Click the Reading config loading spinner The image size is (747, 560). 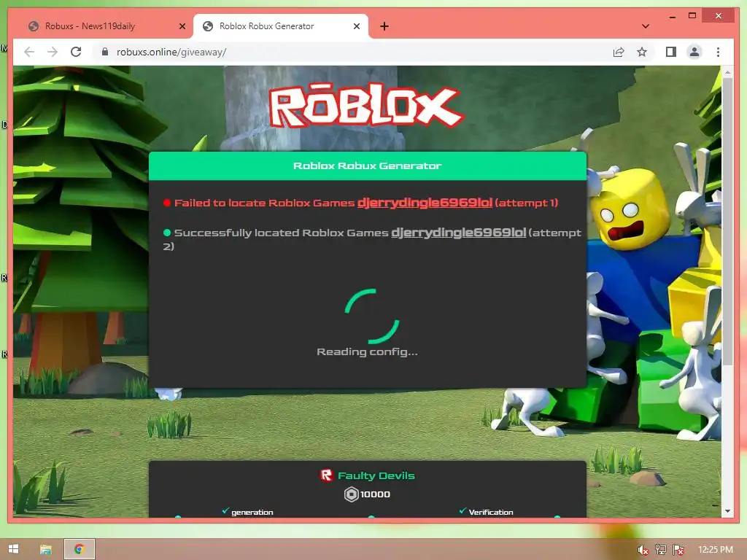(x=371, y=316)
